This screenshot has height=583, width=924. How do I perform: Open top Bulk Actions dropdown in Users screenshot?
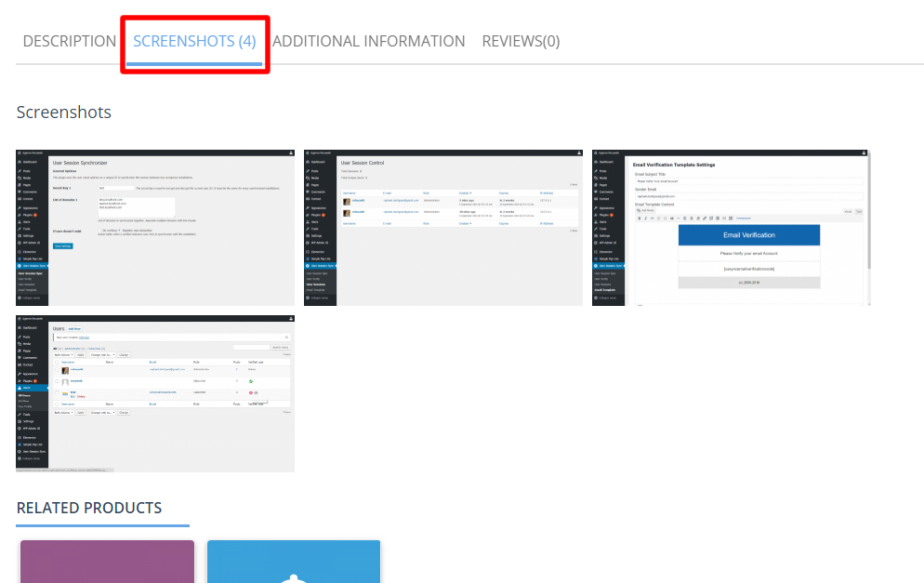point(63,355)
